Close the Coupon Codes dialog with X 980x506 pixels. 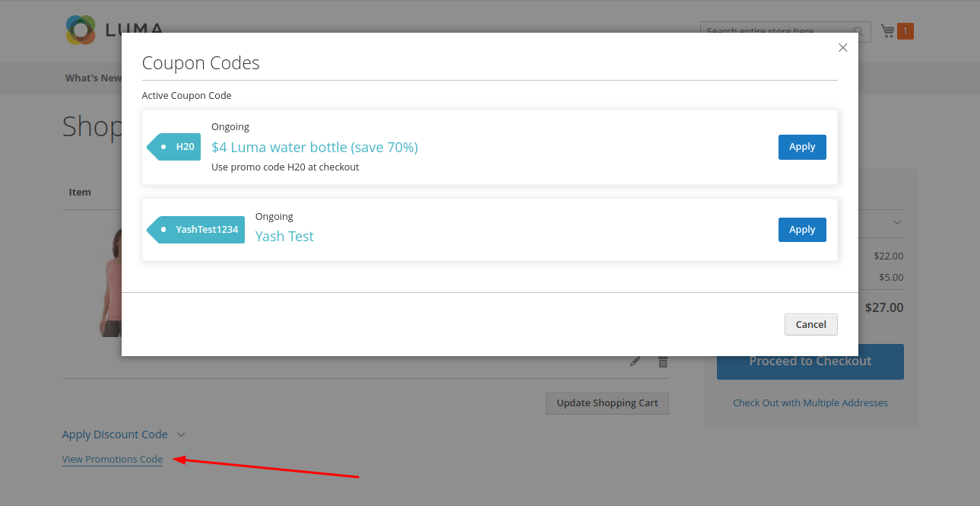842,47
